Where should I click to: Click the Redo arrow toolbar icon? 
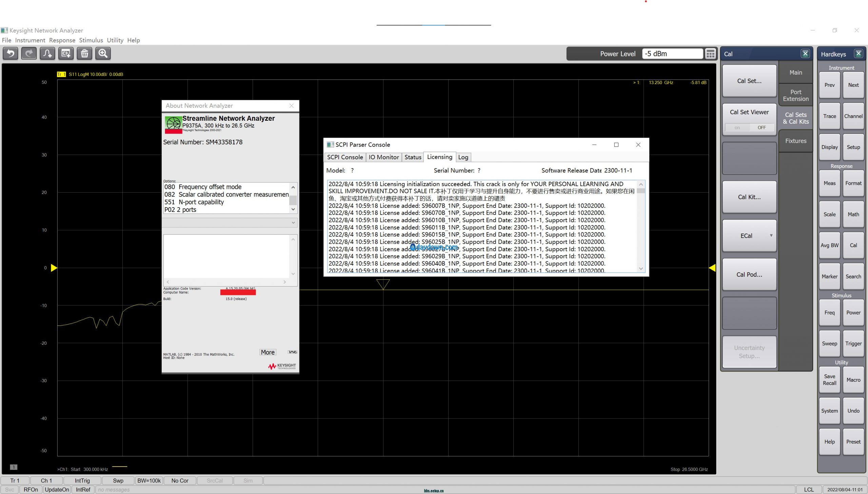(29, 53)
